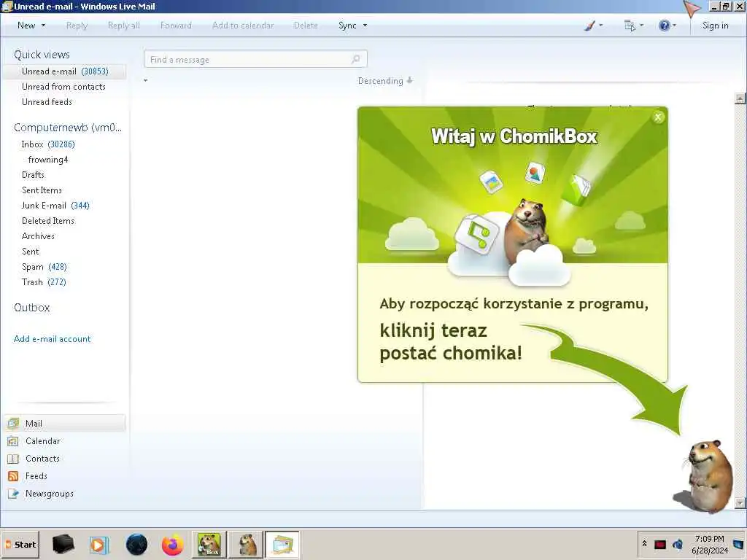This screenshot has width=747, height=560.
Task: Open the Newsgroups icon
Action: [13, 494]
